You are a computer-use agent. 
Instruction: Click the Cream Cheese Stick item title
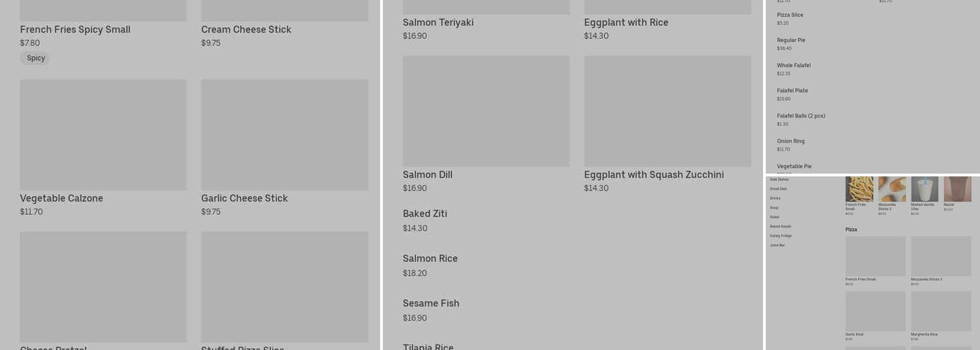point(246,29)
